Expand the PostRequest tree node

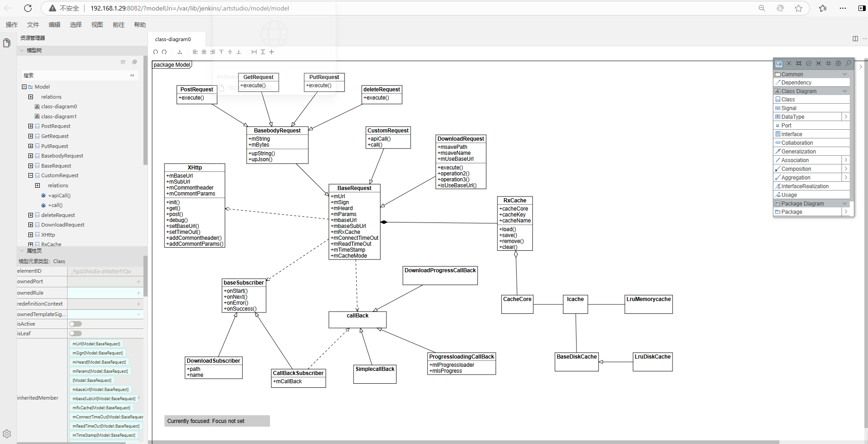point(31,126)
